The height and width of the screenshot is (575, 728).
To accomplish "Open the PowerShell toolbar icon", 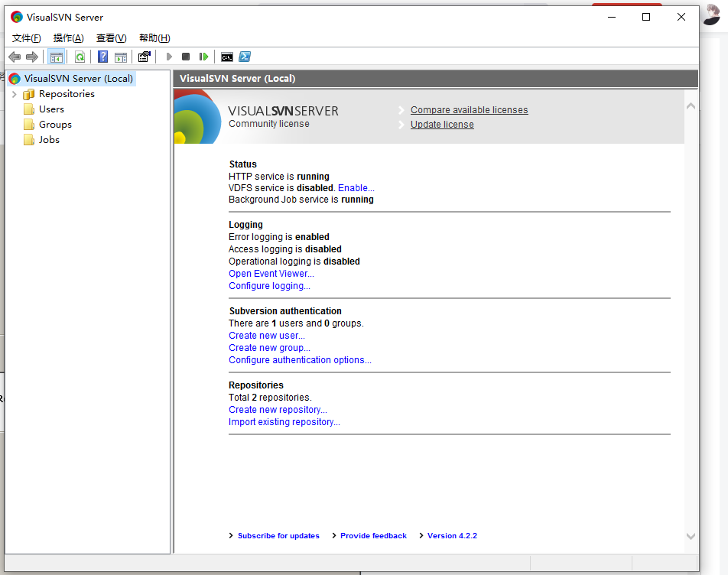I will click(245, 57).
